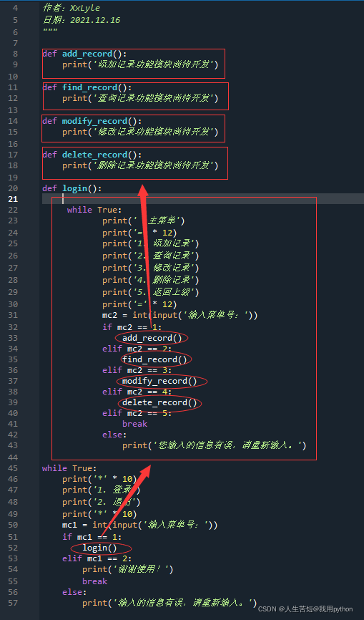The width and height of the screenshot is (364, 620).
Task: Click the print '5. 返回上级' line
Action: pos(150,292)
